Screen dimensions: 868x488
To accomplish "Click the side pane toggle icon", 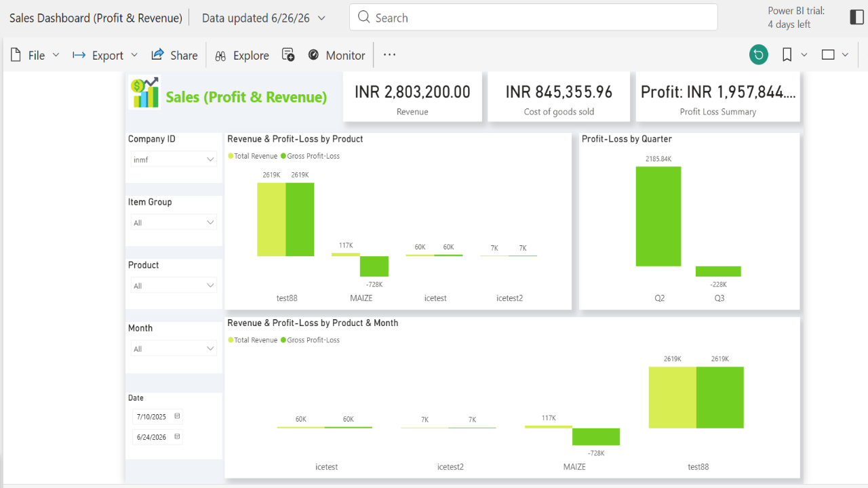I will (x=856, y=18).
